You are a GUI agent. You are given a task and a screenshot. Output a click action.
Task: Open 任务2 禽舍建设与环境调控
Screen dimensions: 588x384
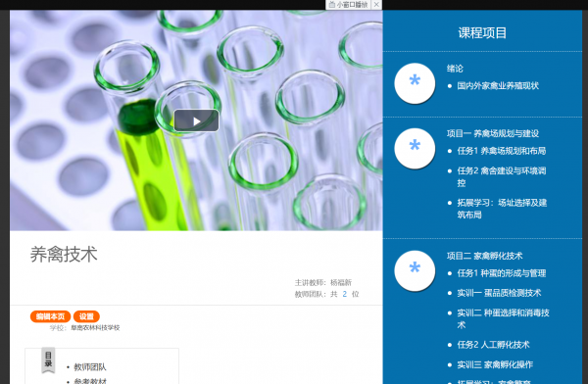tap(502, 176)
